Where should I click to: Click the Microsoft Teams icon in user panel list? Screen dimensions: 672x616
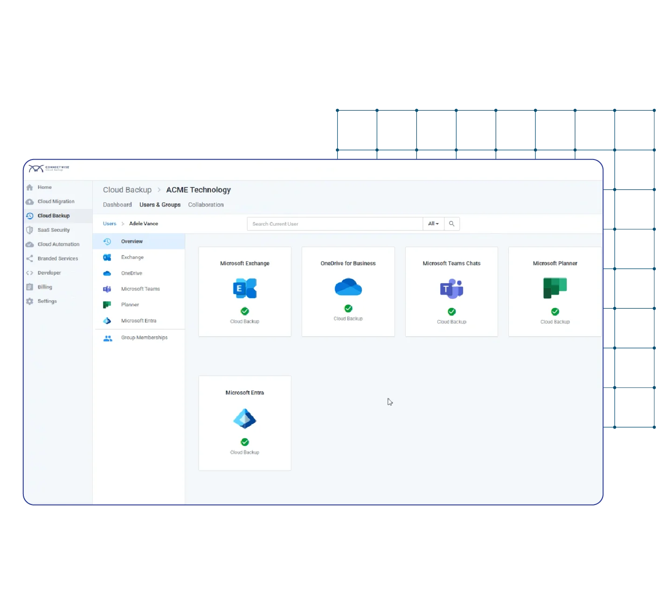click(107, 289)
